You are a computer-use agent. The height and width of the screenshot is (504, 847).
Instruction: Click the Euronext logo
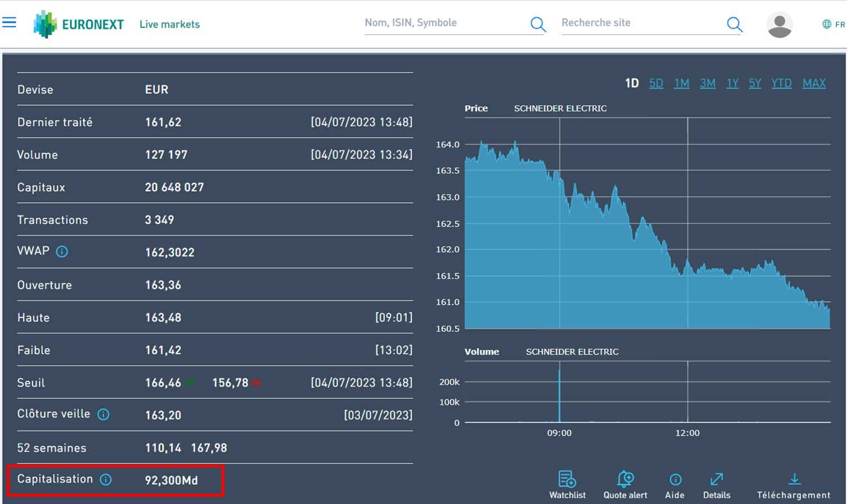click(79, 24)
